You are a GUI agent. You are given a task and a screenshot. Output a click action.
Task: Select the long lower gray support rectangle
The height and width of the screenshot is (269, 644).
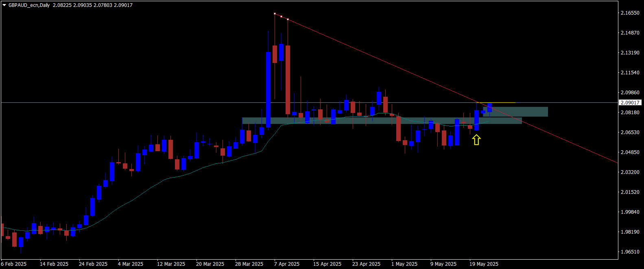tap(382, 121)
